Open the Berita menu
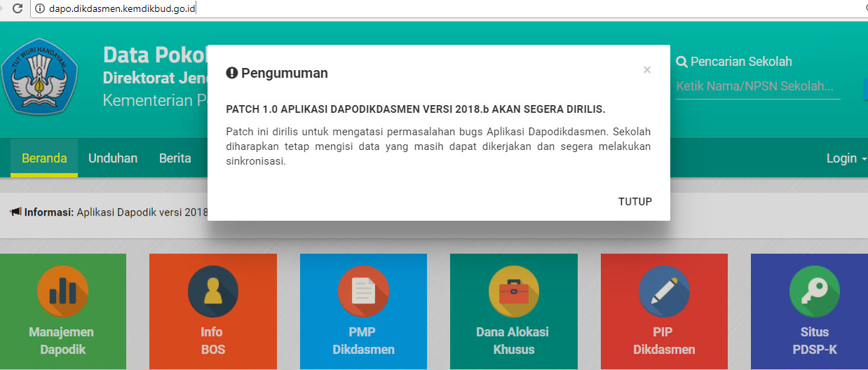This screenshot has height=370, width=868. tap(175, 158)
